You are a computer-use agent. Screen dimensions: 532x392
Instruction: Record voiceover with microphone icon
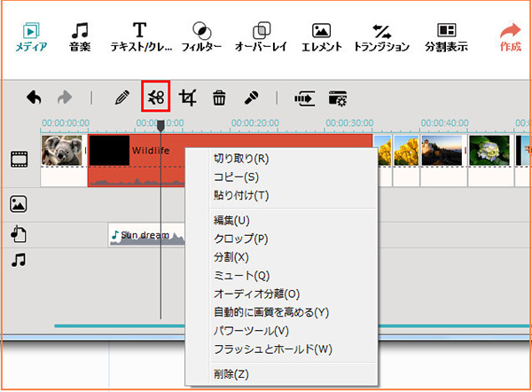coord(252,98)
